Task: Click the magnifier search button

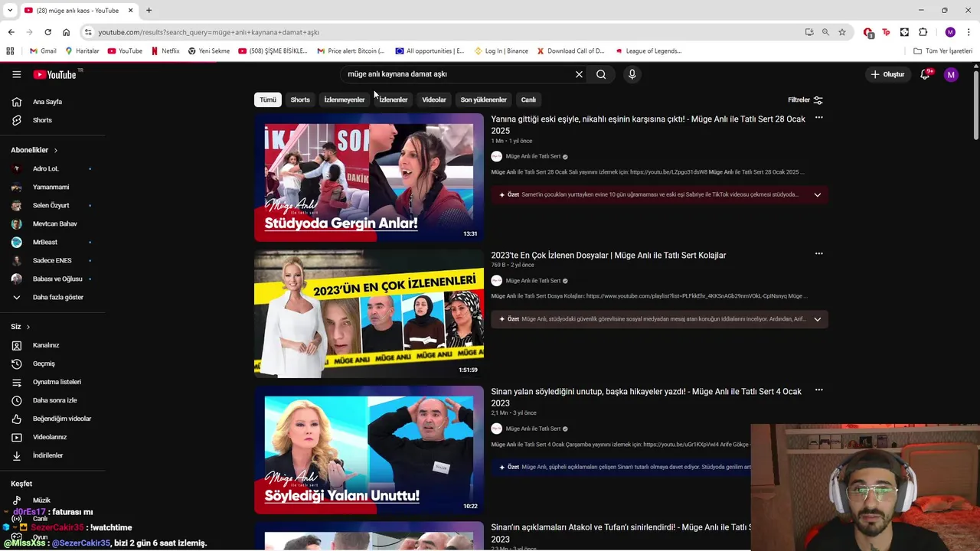Action: [601, 74]
